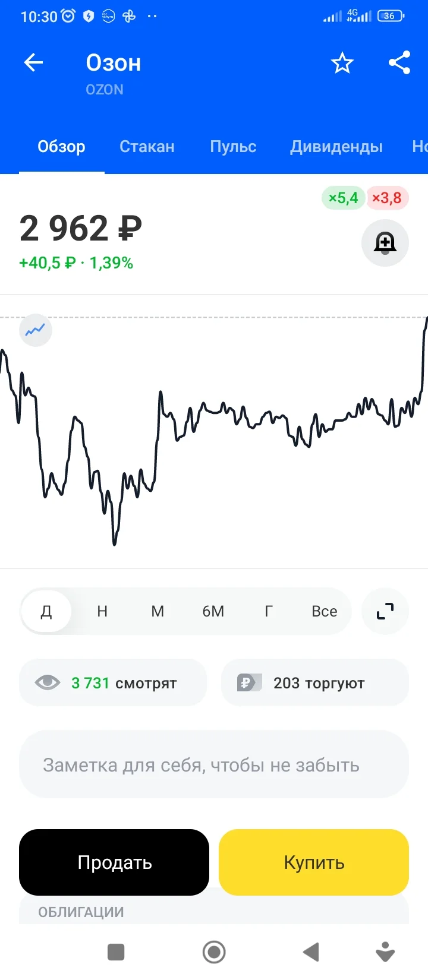Focus the Заметка для себя note field
The width and height of the screenshot is (428, 980).
[x=214, y=765]
